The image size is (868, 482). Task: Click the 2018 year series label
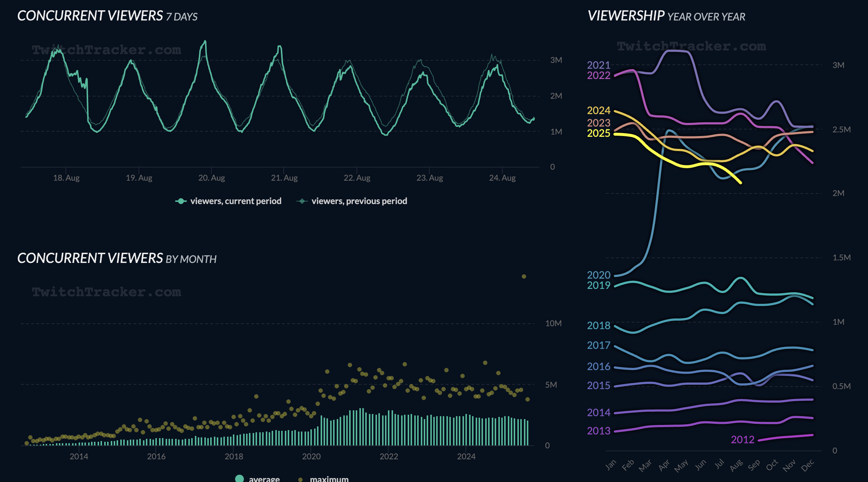[x=599, y=325]
